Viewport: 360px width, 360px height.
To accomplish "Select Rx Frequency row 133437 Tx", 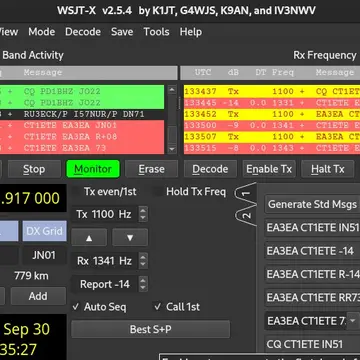I will coord(272,91).
